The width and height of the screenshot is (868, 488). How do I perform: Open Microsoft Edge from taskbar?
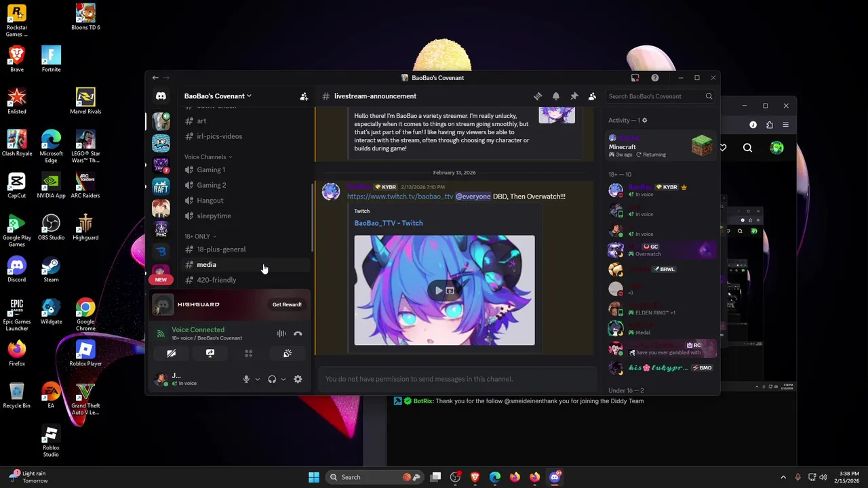[495, 477]
